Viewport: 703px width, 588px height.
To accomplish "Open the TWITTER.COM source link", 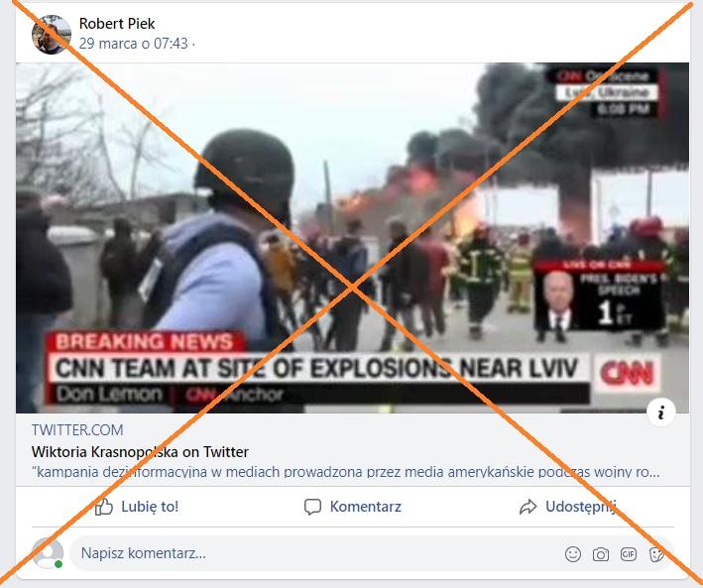I will coord(77,430).
